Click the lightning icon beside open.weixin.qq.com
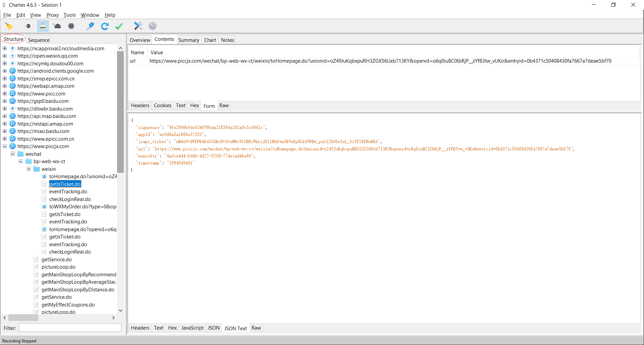Screen dimensions: 644x345 click(x=13, y=56)
